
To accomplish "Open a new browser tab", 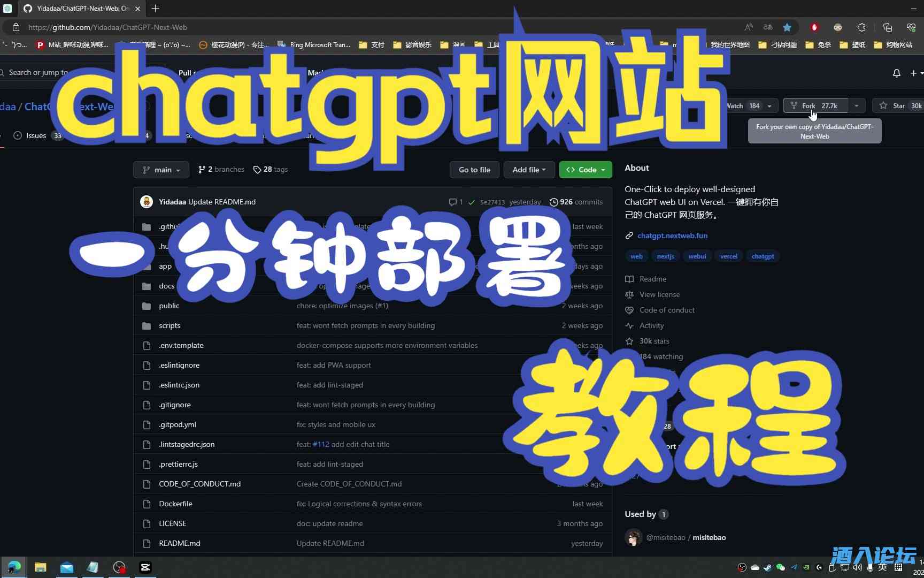I will click(155, 9).
